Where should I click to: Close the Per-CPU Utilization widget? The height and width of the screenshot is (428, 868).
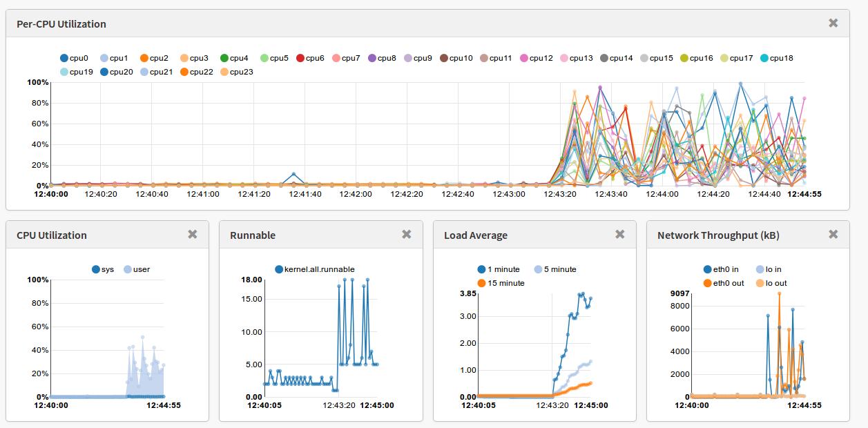click(833, 23)
